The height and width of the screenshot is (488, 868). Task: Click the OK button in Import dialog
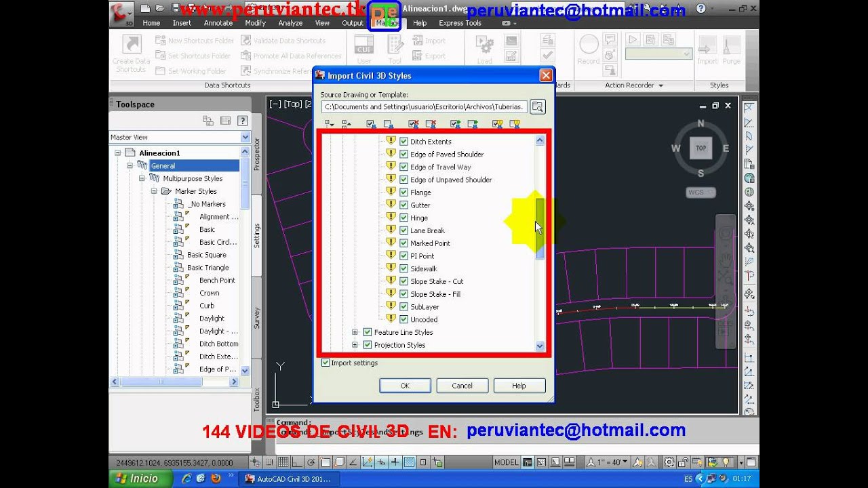[x=405, y=386]
